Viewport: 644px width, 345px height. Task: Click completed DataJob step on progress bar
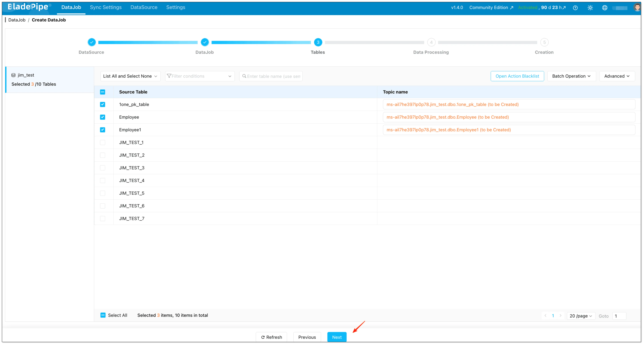click(x=205, y=42)
